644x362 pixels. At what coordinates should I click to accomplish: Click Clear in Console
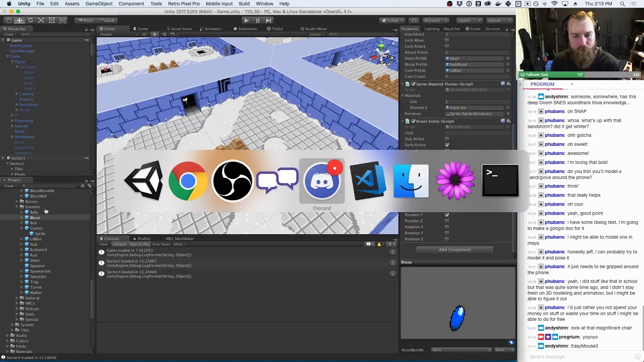[104, 244]
